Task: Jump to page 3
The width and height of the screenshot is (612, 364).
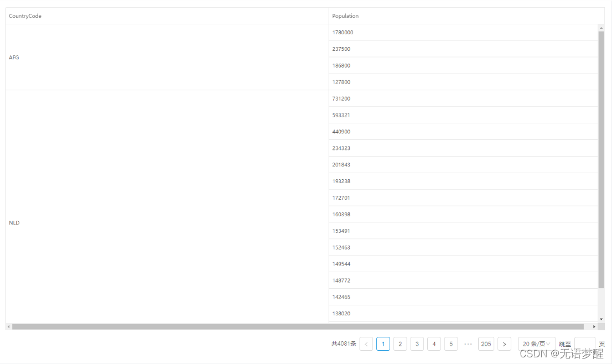Action: click(x=417, y=344)
